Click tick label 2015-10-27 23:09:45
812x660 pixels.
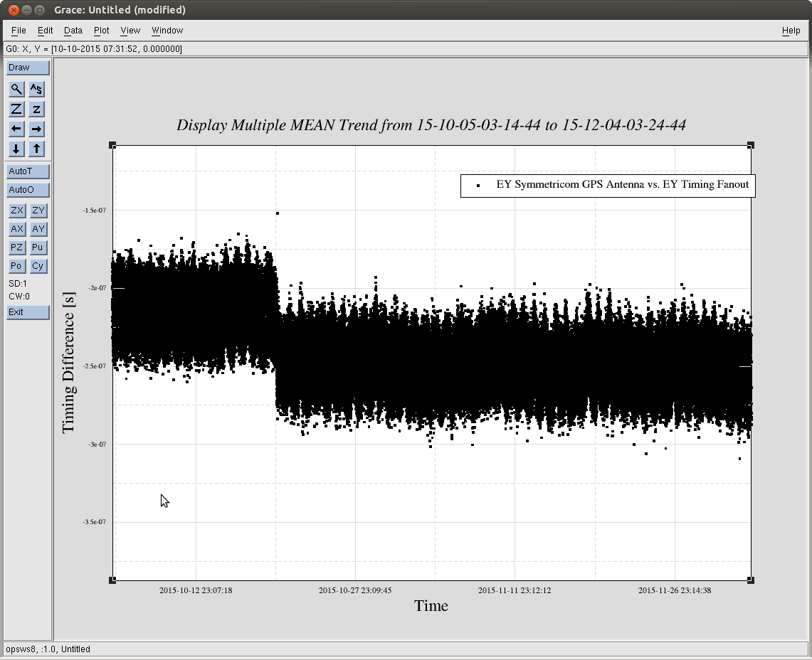355,590
